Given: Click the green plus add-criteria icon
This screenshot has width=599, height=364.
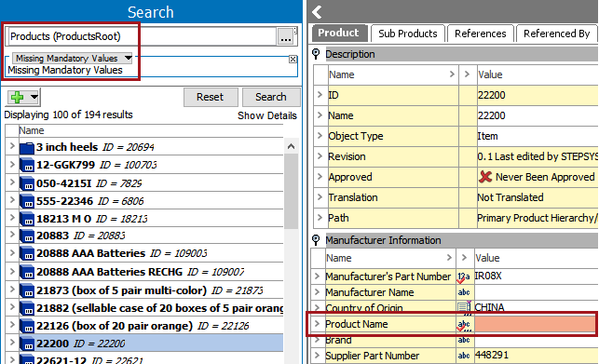Looking at the screenshot, I should [x=17, y=98].
